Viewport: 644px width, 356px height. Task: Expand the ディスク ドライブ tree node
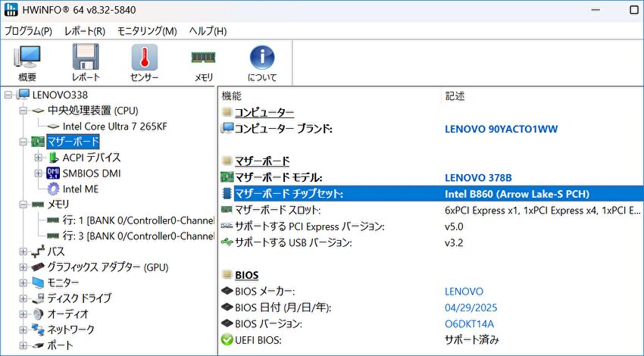[x=23, y=298]
